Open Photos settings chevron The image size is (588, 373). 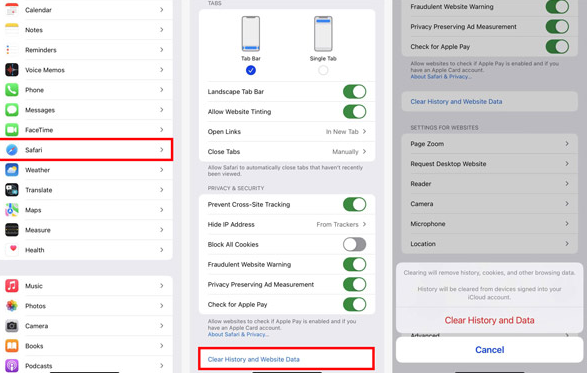(x=162, y=306)
